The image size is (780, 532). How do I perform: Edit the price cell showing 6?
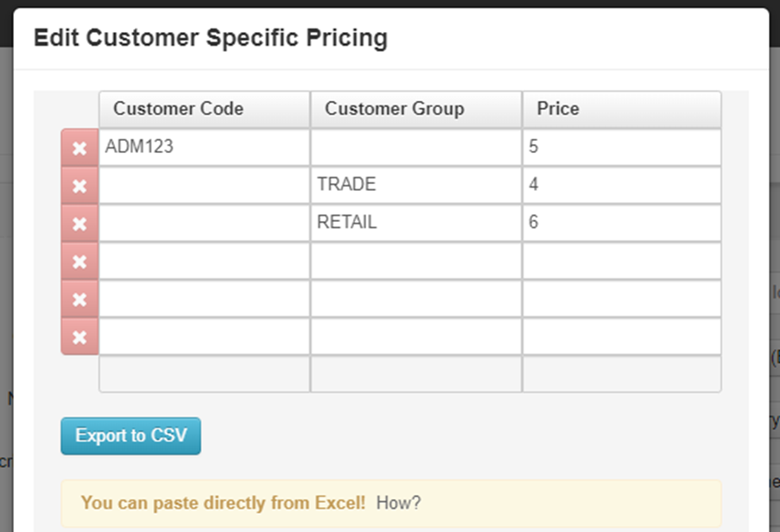(x=621, y=223)
